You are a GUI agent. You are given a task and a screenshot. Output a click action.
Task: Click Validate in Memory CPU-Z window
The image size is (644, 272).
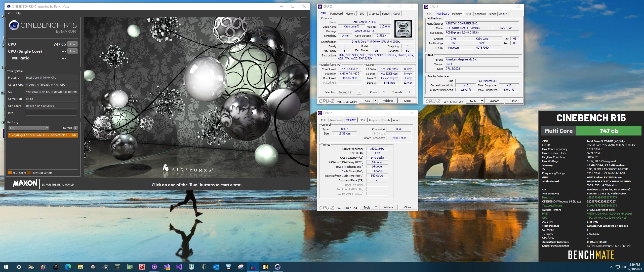click(x=388, y=207)
